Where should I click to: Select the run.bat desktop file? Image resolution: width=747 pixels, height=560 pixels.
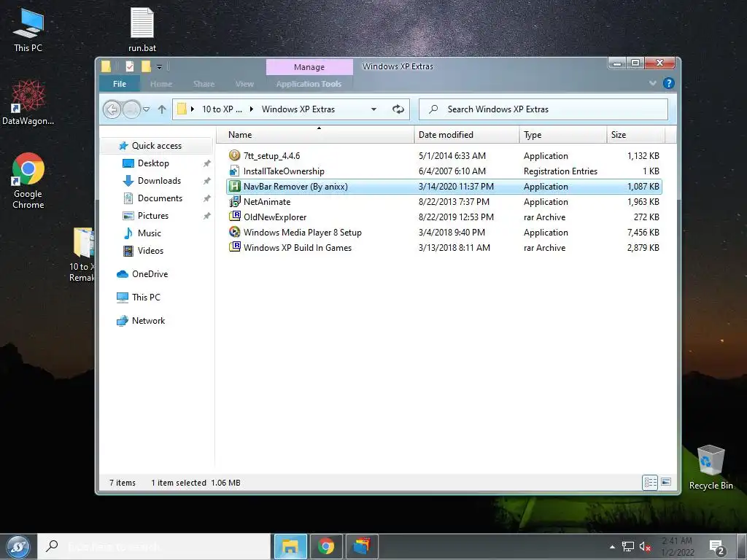[x=142, y=30]
